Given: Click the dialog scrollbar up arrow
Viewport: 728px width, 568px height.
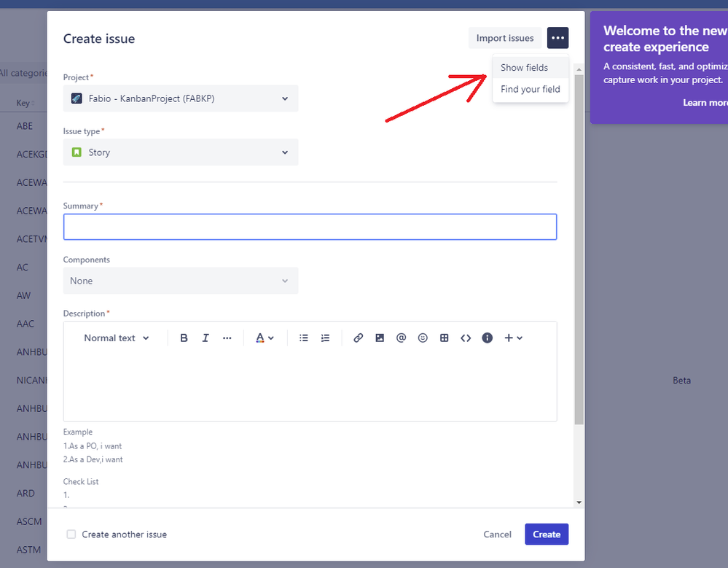Looking at the screenshot, I should pos(579,70).
